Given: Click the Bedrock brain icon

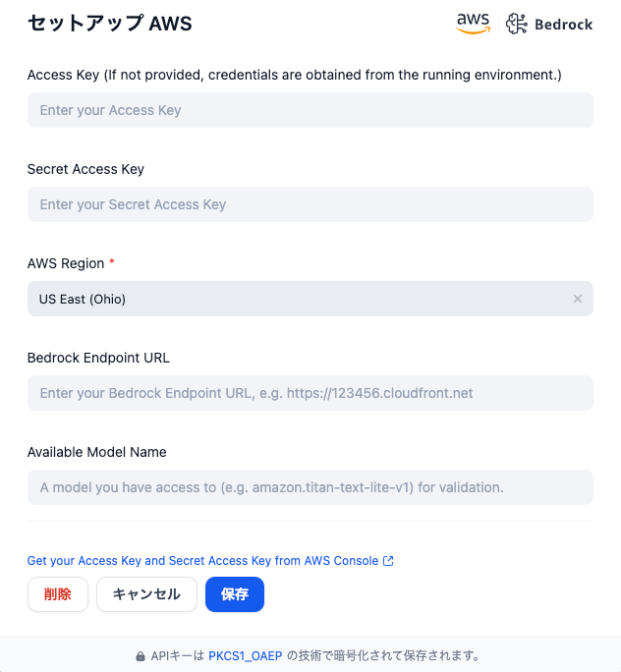Looking at the screenshot, I should tap(517, 24).
